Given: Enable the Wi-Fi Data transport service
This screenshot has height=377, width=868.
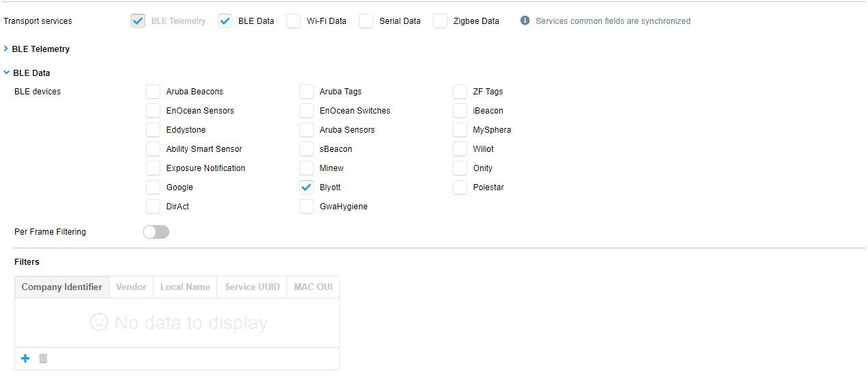Looking at the screenshot, I should pos(294,21).
